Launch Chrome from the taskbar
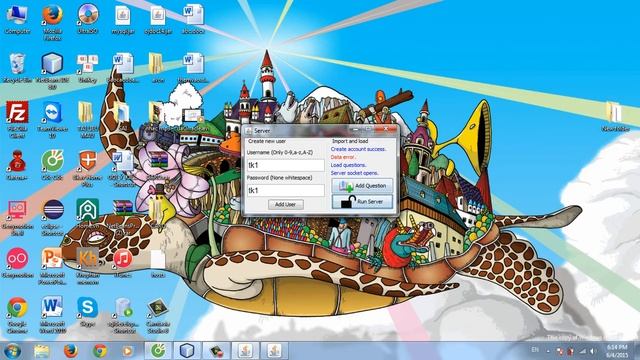 coord(100,351)
